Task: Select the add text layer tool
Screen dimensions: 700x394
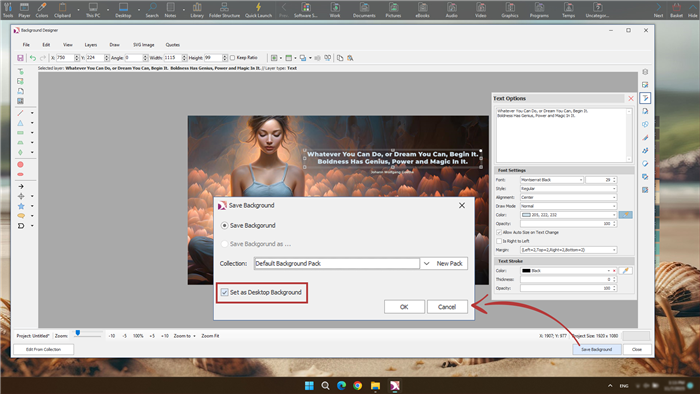Action: click(x=21, y=71)
